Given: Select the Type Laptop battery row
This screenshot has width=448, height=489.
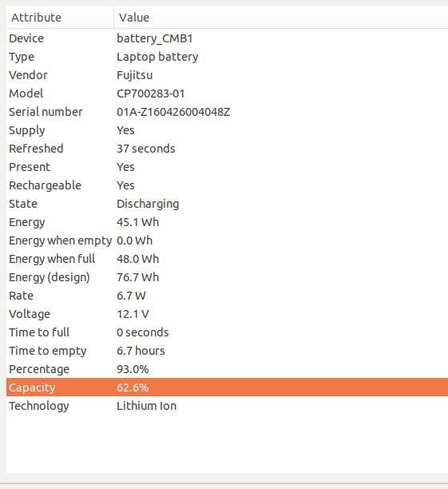Looking at the screenshot, I should pyautogui.click(x=227, y=57).
